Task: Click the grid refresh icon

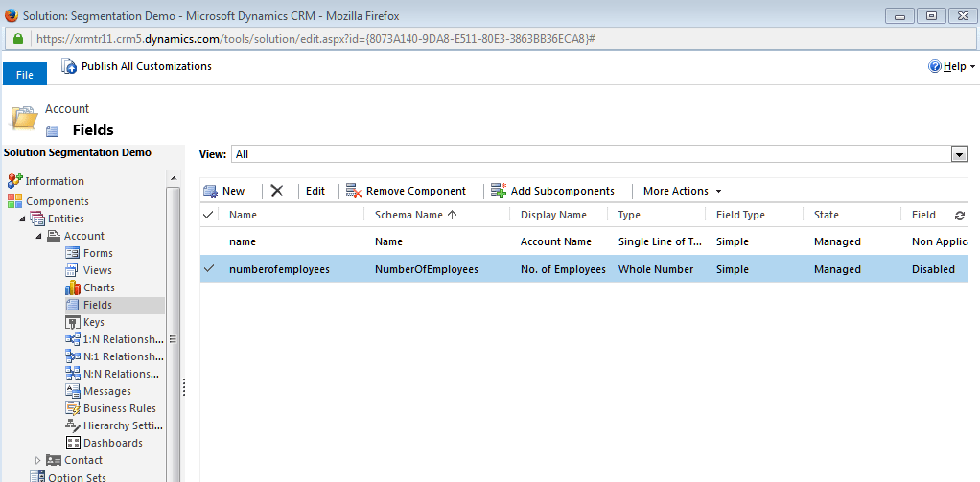Action: coord(959,216)
